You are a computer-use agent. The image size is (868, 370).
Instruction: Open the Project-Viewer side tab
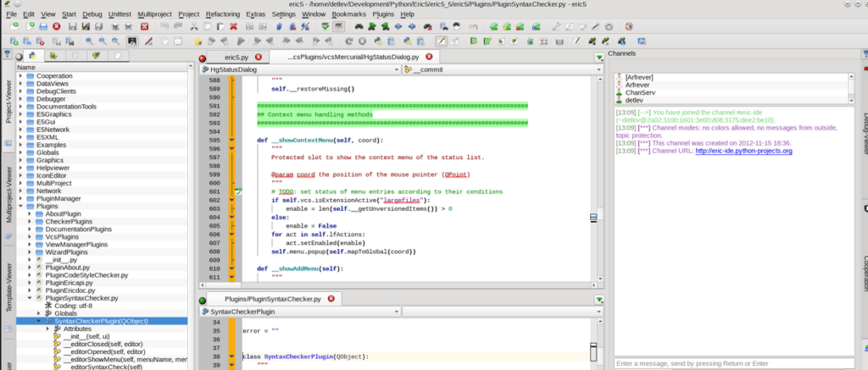[8, 104]
